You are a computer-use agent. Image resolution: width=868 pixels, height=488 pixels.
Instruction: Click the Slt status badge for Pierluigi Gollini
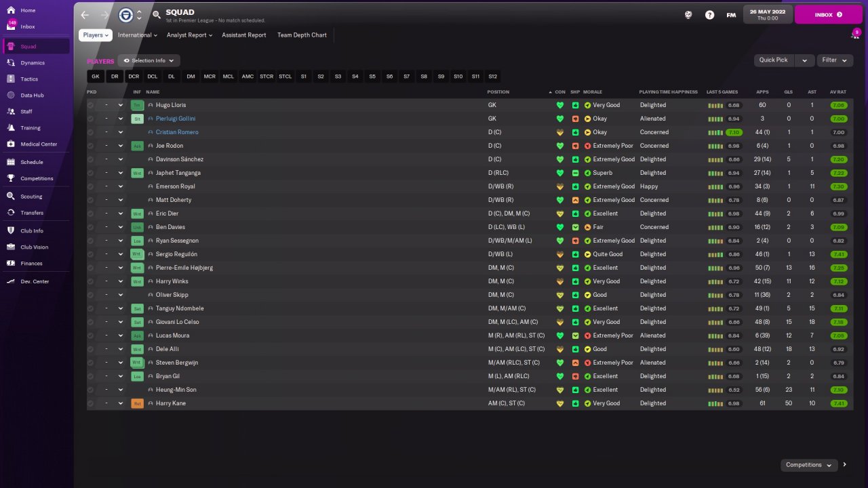(137, 119)
